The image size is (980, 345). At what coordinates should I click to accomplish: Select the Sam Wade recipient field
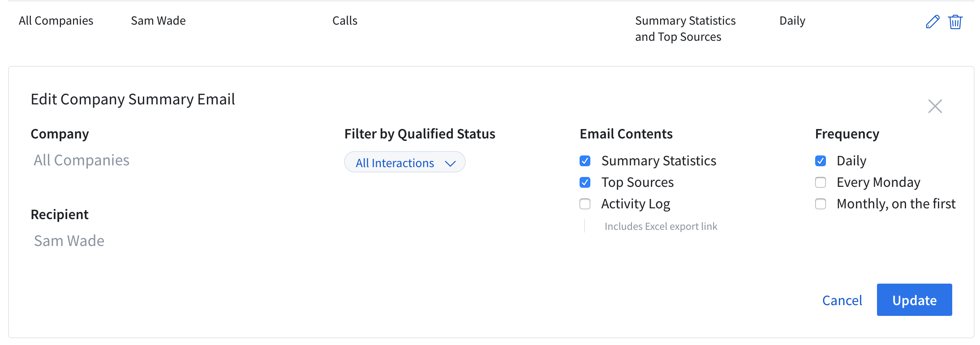[x=69, y=241]
